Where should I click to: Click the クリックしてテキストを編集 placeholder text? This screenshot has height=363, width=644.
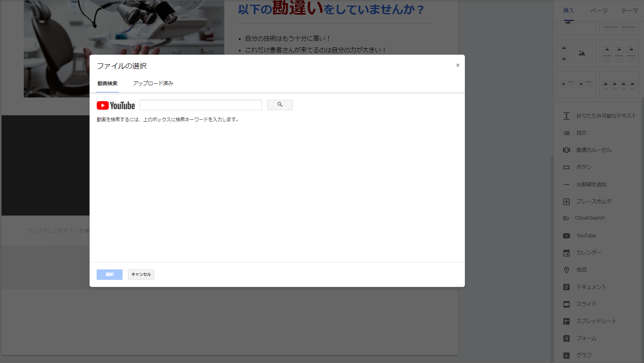pos(58,231)
